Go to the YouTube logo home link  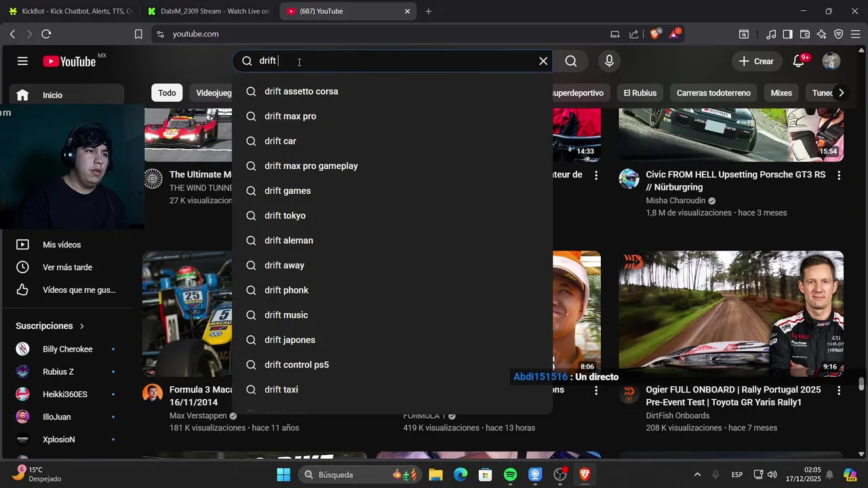coord(69,61)
